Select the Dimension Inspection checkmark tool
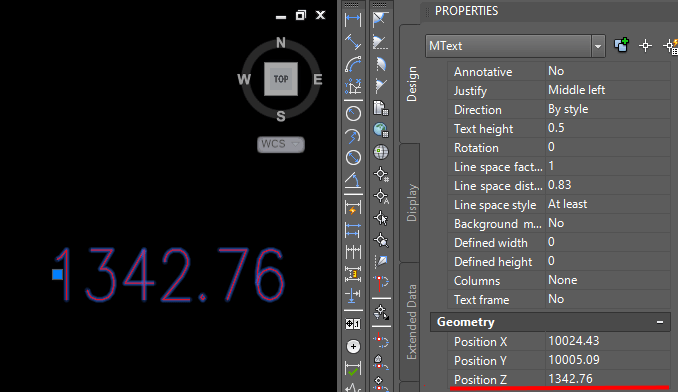 [353, 369]
